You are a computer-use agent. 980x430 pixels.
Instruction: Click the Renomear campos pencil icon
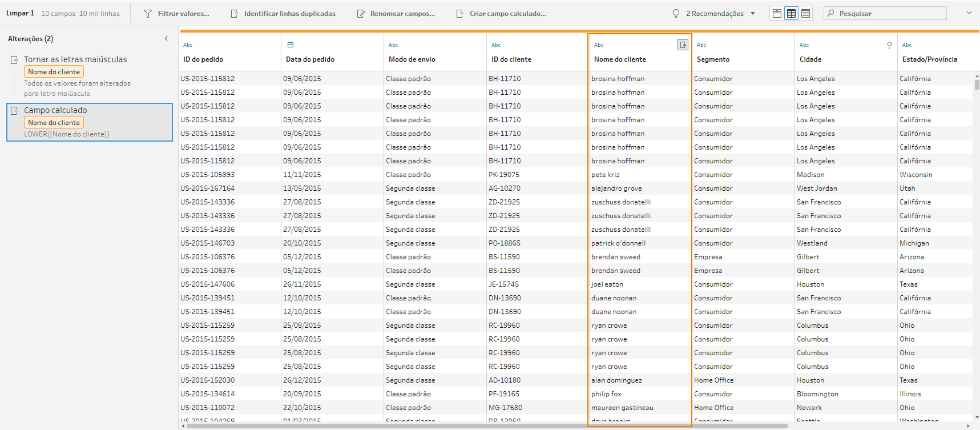[x=361, y=13]
